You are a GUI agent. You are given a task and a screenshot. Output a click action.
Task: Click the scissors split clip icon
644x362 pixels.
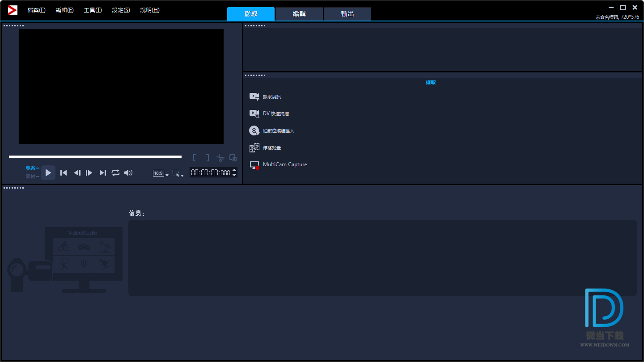pos(220,158)
